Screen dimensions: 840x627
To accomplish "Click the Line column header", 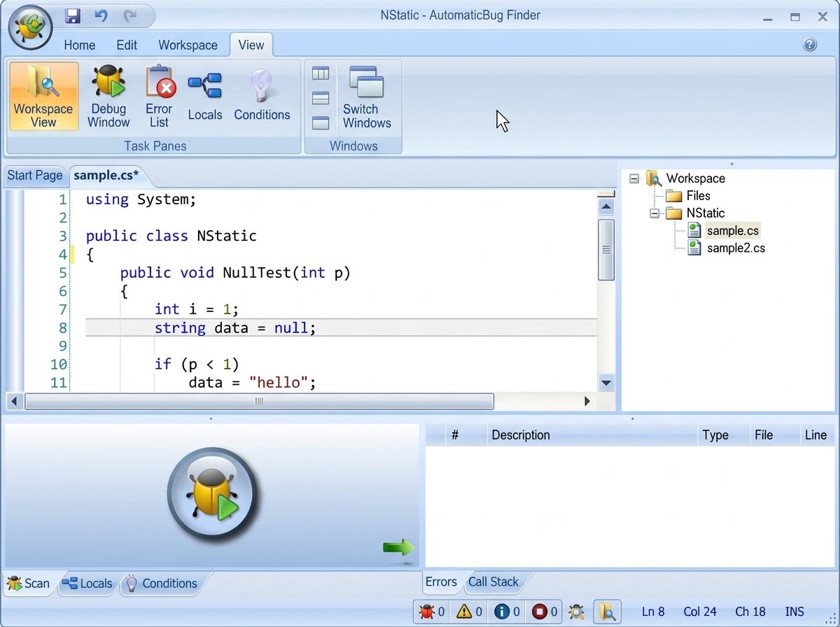I will (818, 435).
